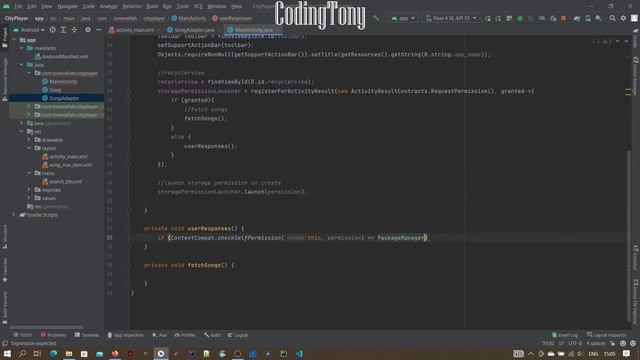Click the green hammer Make Project icon
The height and width of the screenshot is (360, 640).
click(376, 18)
